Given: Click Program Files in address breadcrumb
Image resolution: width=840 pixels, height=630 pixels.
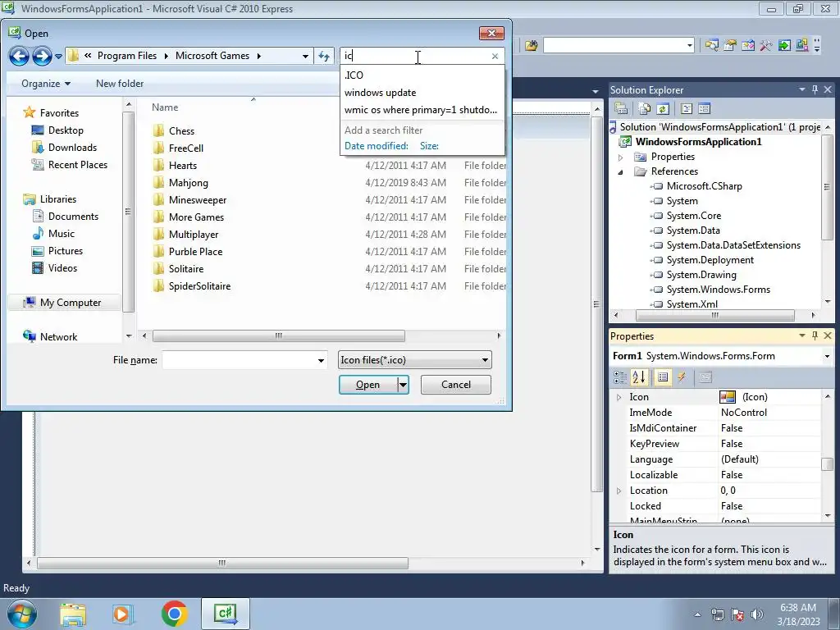Looking at the screenshot, I should click(127, 56).
